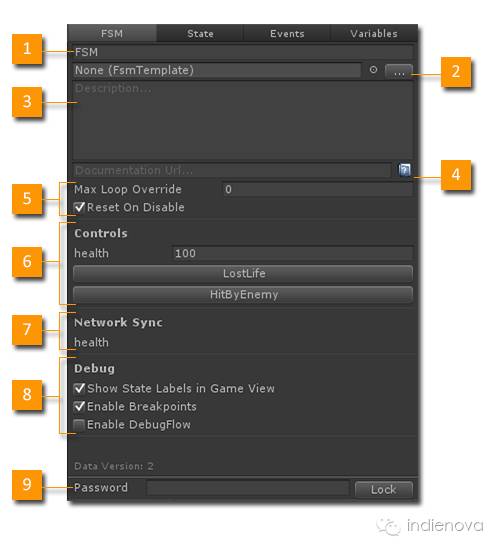
Task: Click the orange callout number 1
Action: tap(27, 49)
